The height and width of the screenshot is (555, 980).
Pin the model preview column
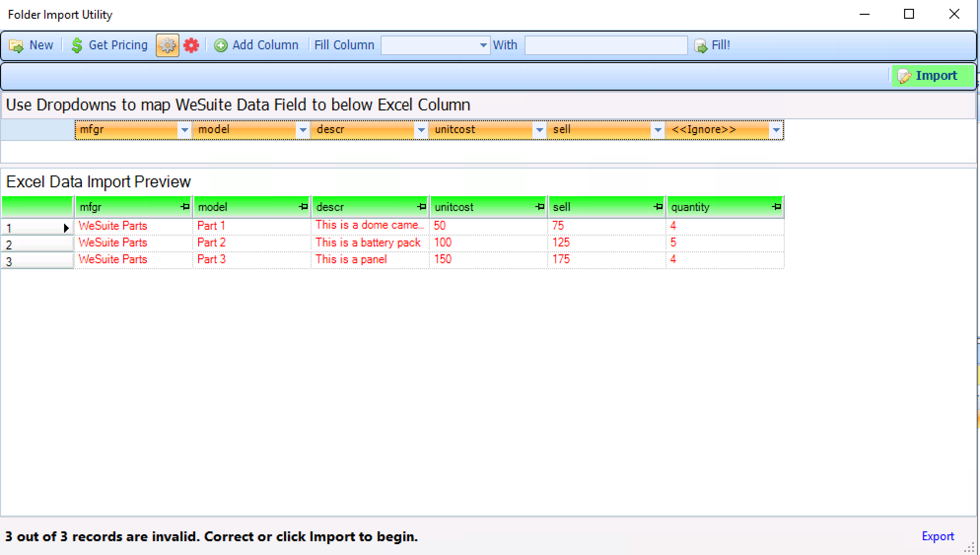point(304,207)
